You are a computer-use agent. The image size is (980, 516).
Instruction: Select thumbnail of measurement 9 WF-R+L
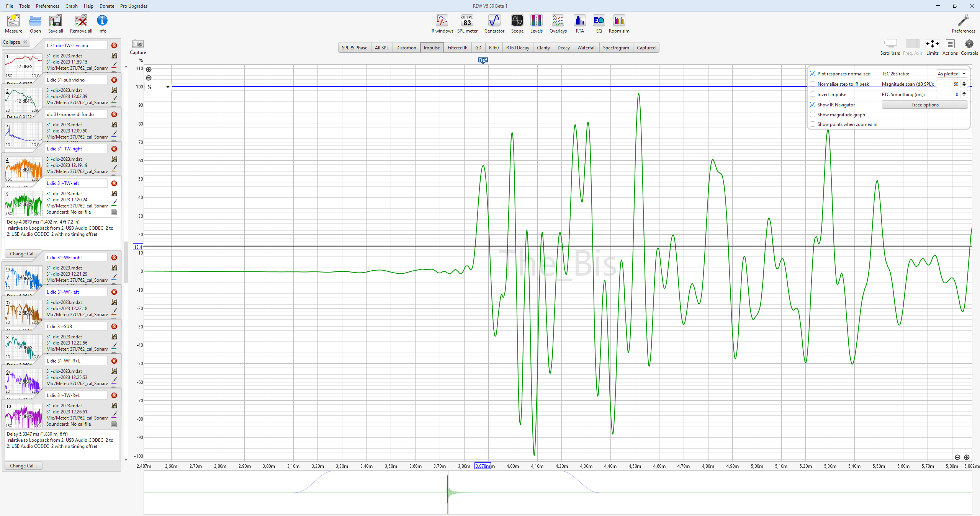(23, 381)
